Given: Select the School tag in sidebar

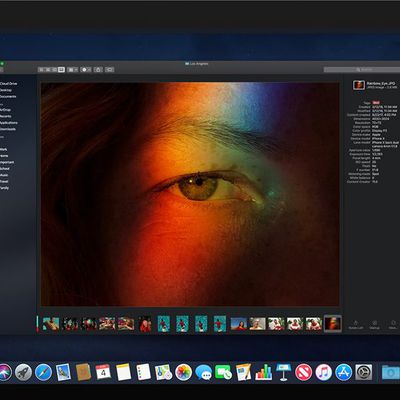Looking at the screenshot, I should (5, 169).
